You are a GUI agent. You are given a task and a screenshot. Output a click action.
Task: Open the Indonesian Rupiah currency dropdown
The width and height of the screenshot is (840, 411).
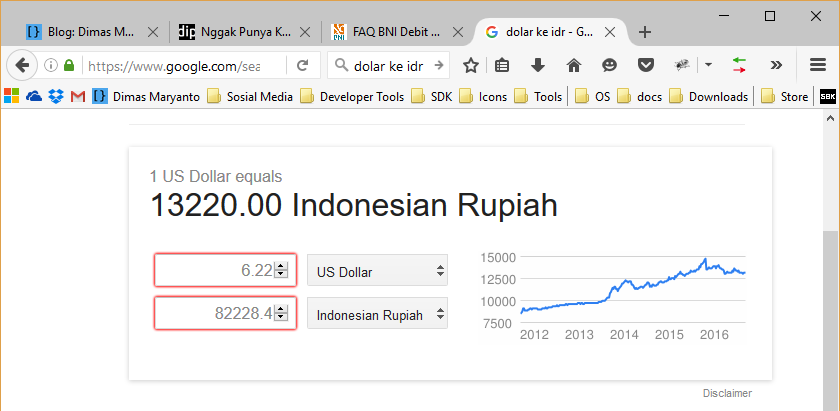[377, 313]
